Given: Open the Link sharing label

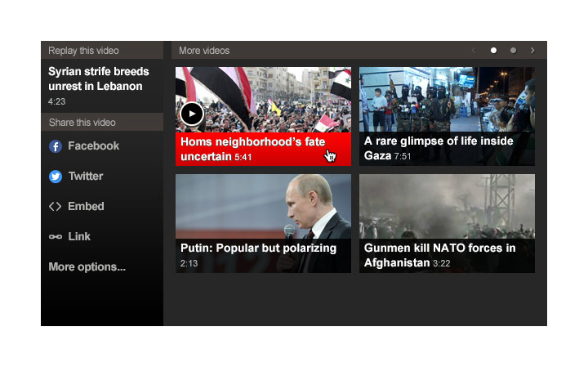Looking at the screenshot, I should pyautogui.click(x=79, y=237).
